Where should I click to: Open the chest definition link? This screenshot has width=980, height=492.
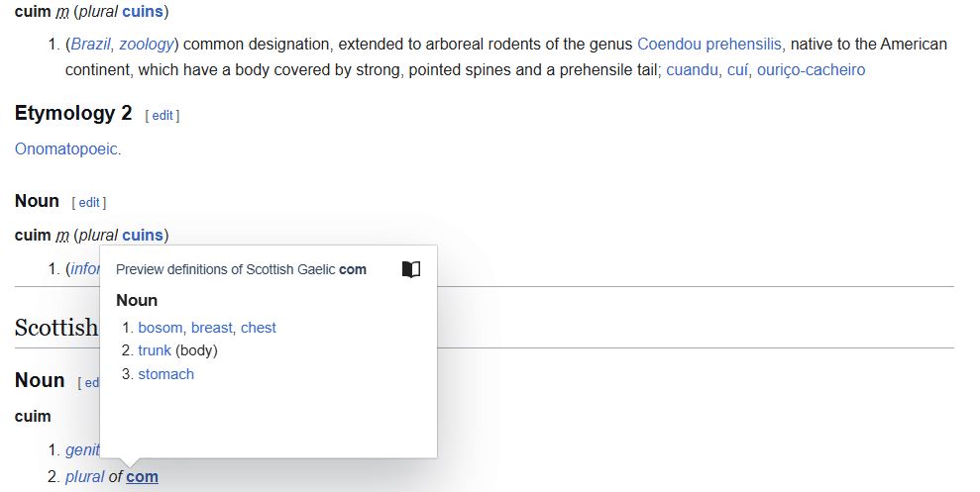click(x=259, y=328)
